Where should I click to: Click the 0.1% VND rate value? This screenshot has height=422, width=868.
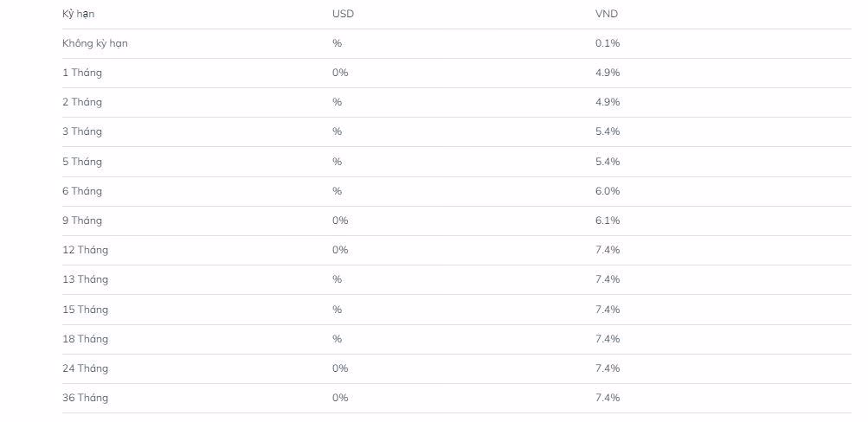608,43
